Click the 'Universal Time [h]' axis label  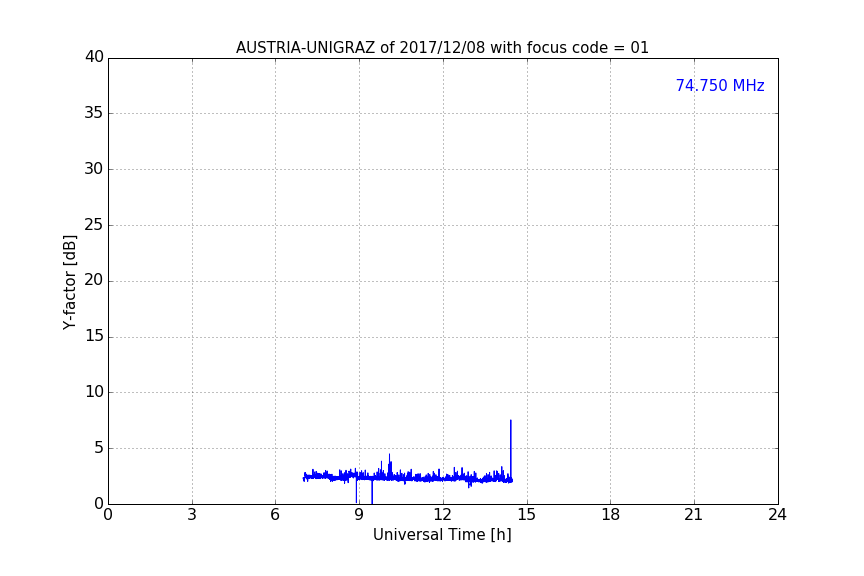point(442,535)
